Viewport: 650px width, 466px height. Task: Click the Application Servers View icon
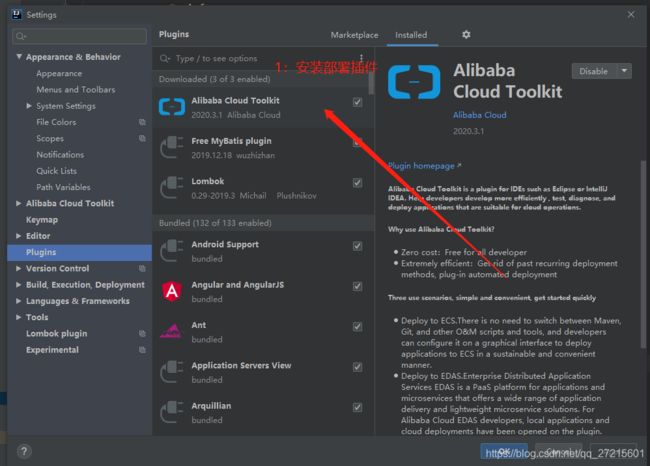click(172, 372)
